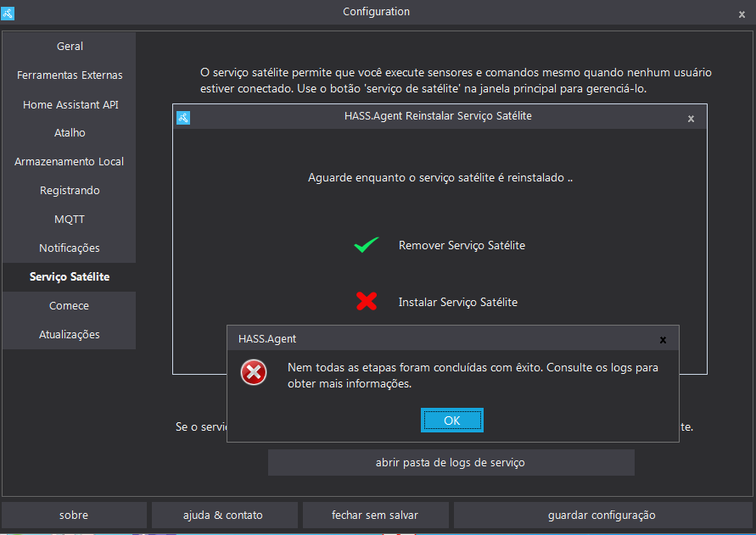
Task: Click the red error icon in the HASS.Agent alert
Action: [253, 372]
